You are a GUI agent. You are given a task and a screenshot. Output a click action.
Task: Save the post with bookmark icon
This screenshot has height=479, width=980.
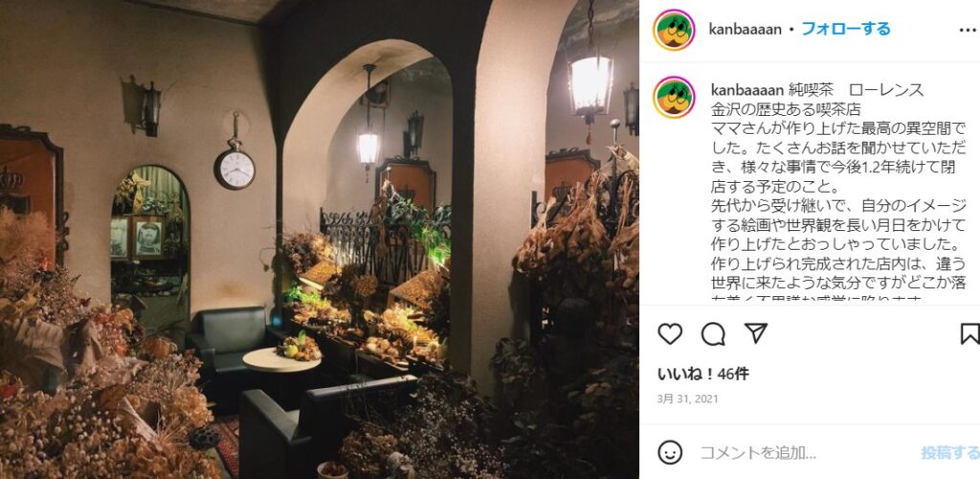click(970, 334)
